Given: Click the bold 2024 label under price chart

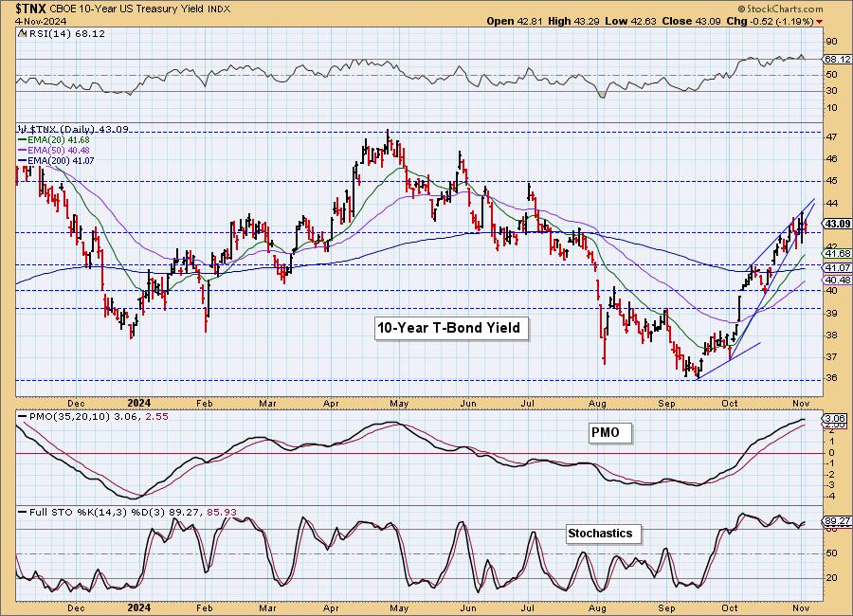Looking at the screenshot, I should tap(138, 403).
